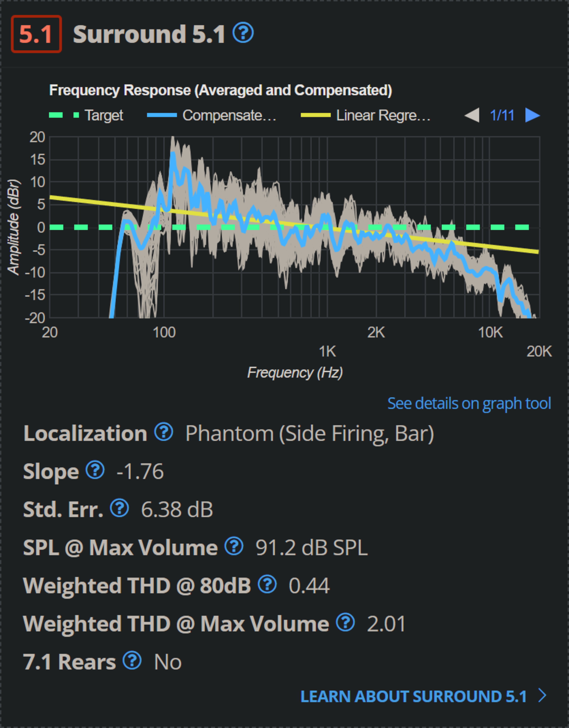
Task: Click SPL @ Max Volume help icon
Action: pyautogui.click(x=234, y=546)
